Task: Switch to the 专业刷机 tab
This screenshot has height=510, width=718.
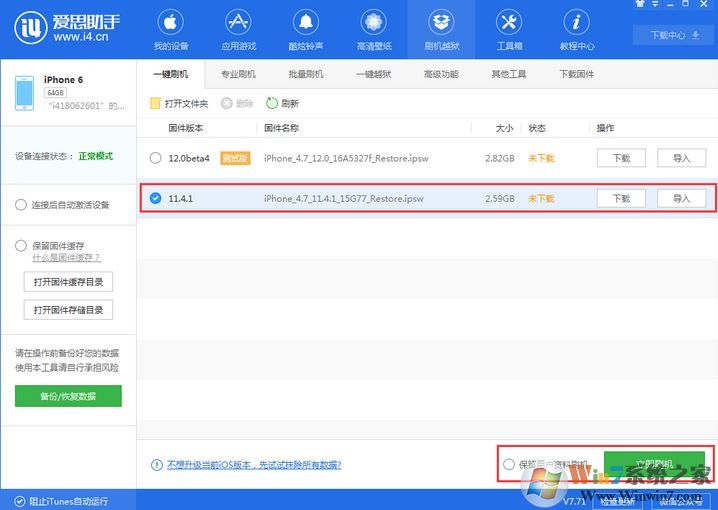Action: [x=238, y=74]
